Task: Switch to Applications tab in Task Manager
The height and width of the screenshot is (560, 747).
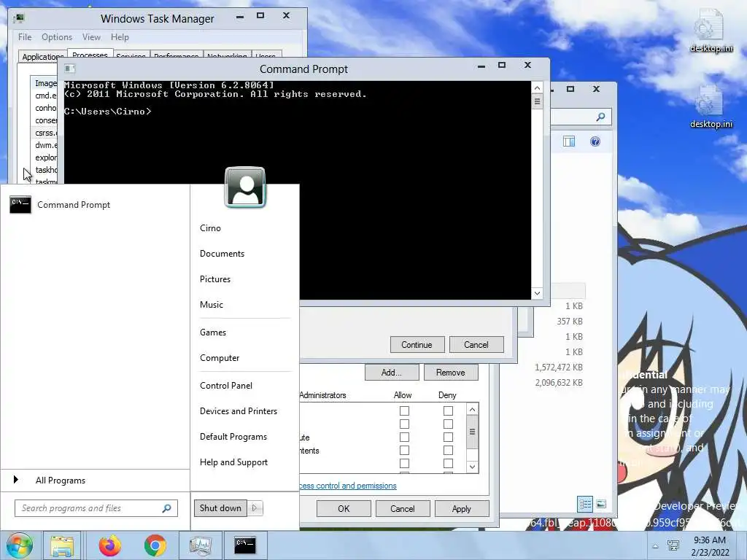Action: coord(42,56)
